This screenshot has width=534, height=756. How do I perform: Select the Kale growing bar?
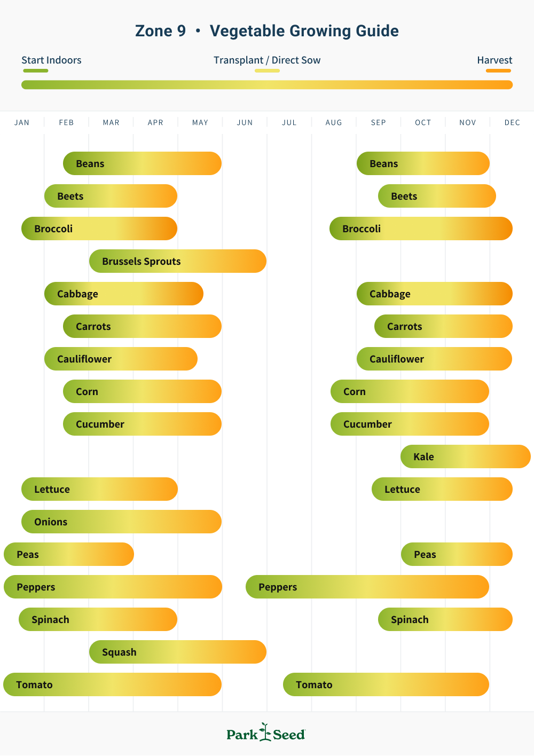coord(466,456)
